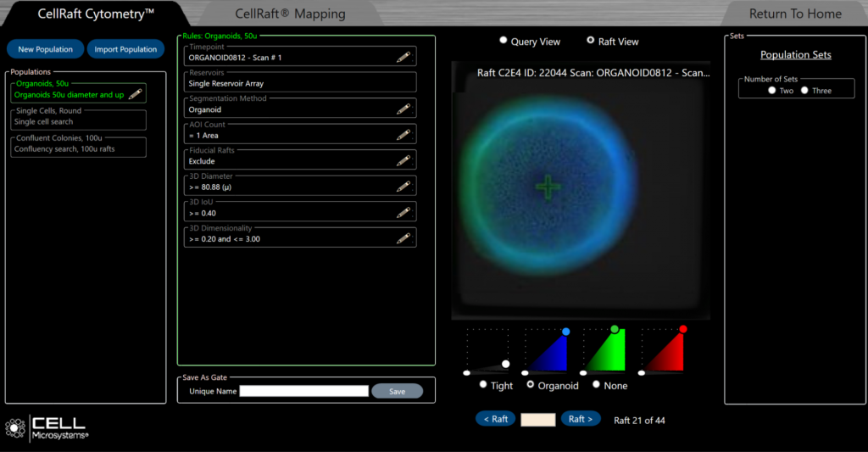This screenshot has width=868, height=452.
Task: Edit the AOI Count pencil icon
Action: click(x=403, y=135)
